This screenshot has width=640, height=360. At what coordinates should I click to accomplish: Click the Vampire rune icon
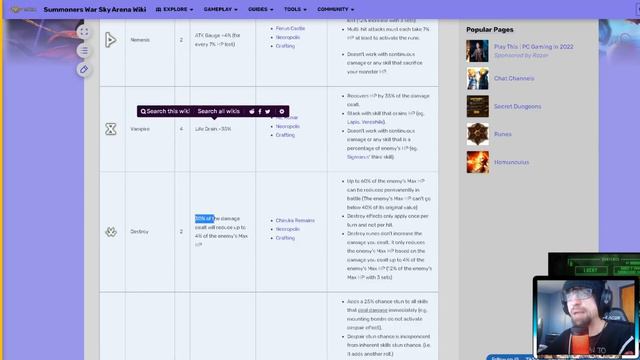coord(111,129)
